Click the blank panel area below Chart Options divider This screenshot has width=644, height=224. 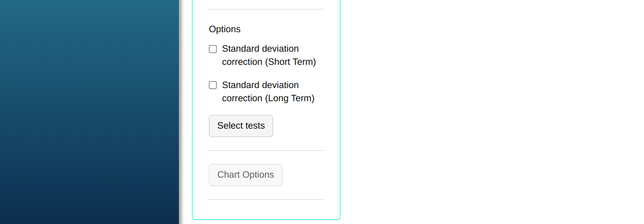(266, 209)
